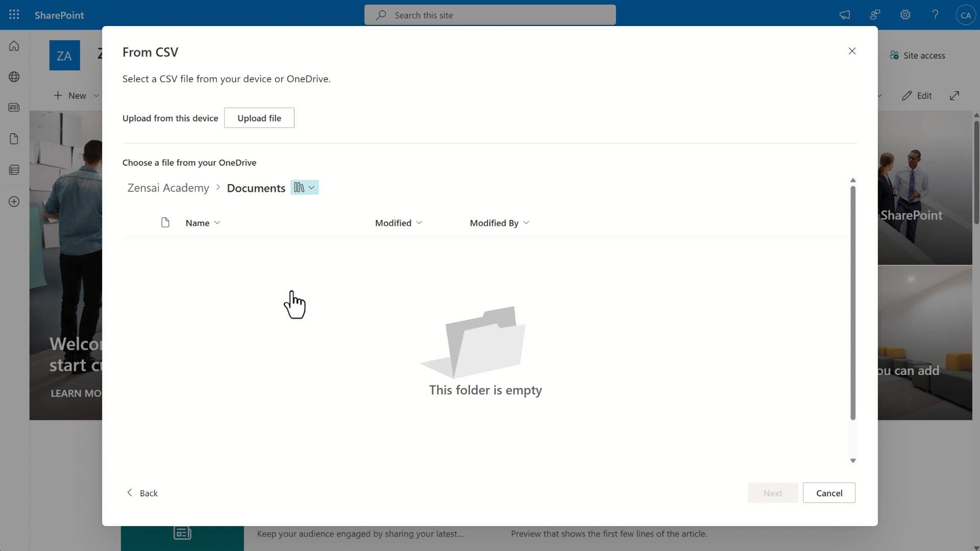Close the From CSV dialog
This screenshot has height=551, width=980.
[x=852, y=51]
